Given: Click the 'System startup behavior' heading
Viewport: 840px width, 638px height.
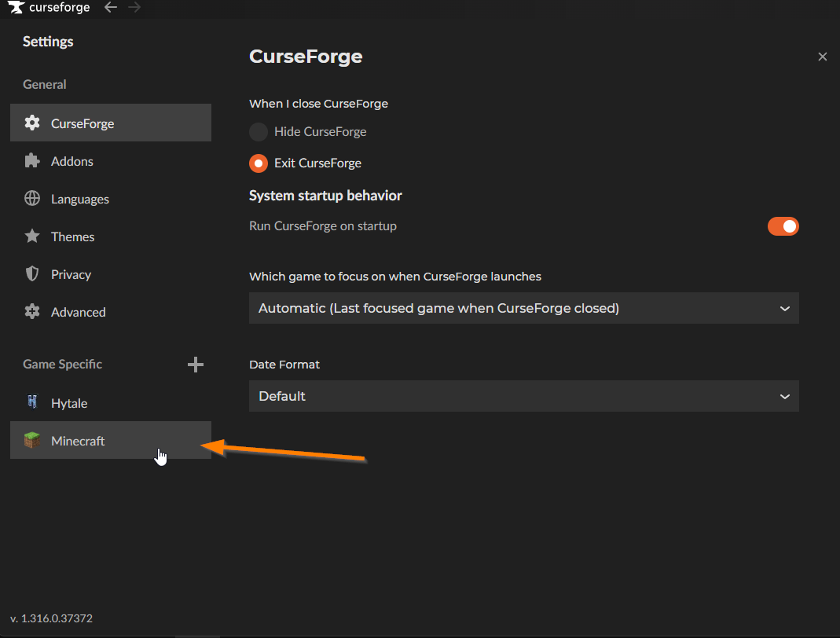Looking at the screenshot, I should coord(325,196).
